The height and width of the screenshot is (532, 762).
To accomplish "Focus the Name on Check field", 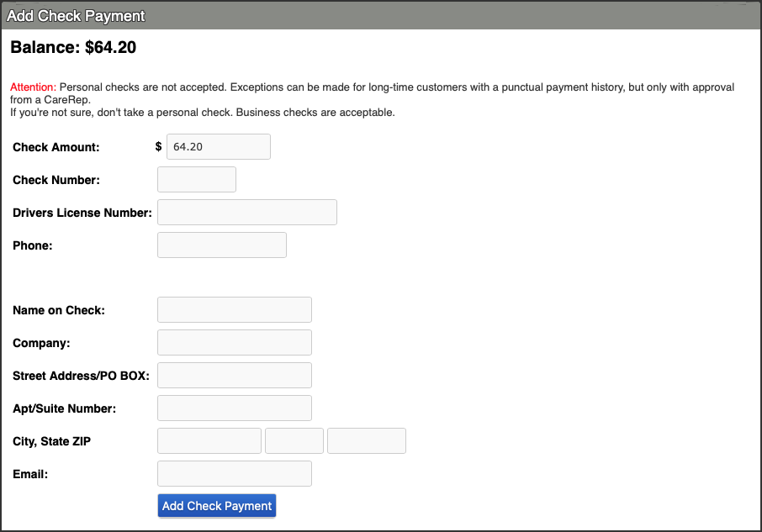I will (235, 310).
